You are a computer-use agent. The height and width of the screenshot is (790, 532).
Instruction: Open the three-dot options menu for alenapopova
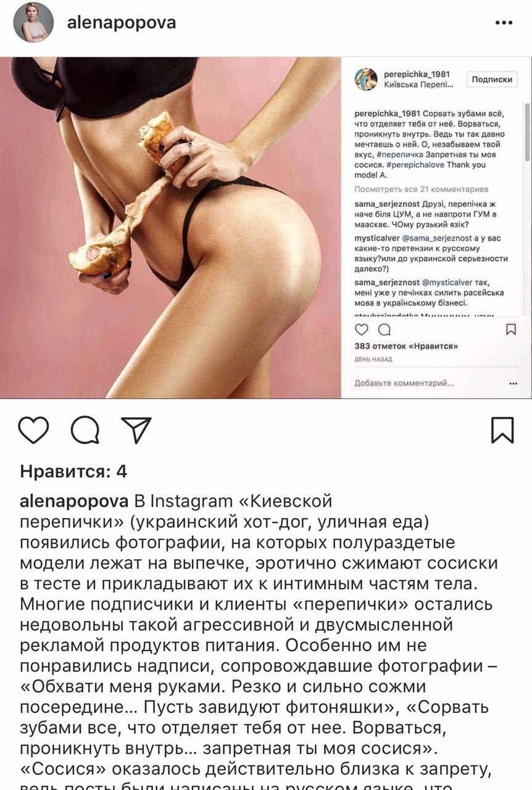(504, 23)
